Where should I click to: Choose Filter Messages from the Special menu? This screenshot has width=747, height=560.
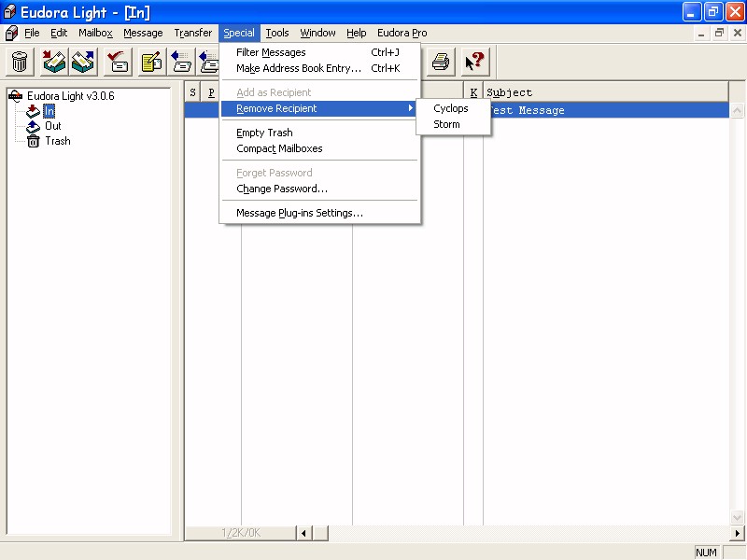point(320,52)
